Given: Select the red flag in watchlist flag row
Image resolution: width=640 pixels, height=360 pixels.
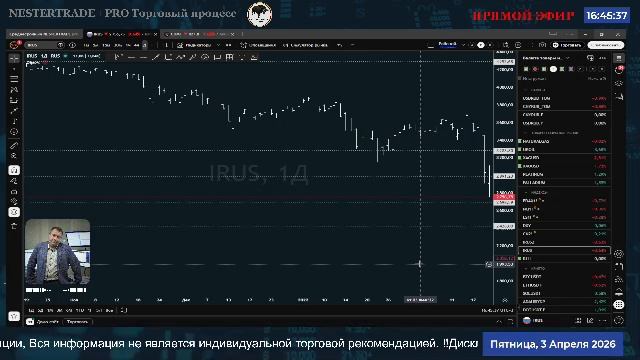Looking at the screenshot, I should (x=535, y=69).
